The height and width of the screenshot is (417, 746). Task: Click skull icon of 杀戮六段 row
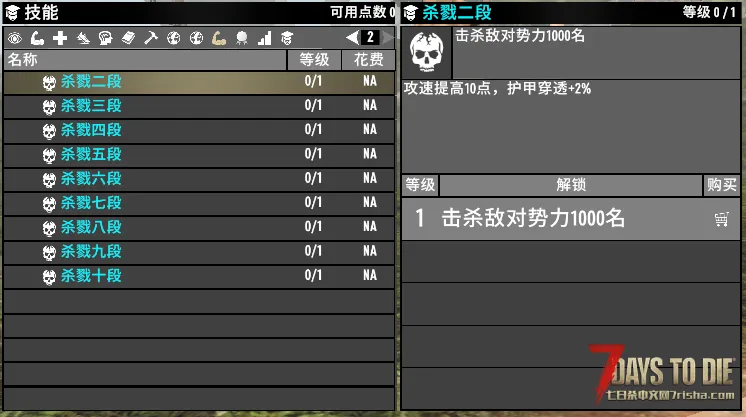click(49, 180)
